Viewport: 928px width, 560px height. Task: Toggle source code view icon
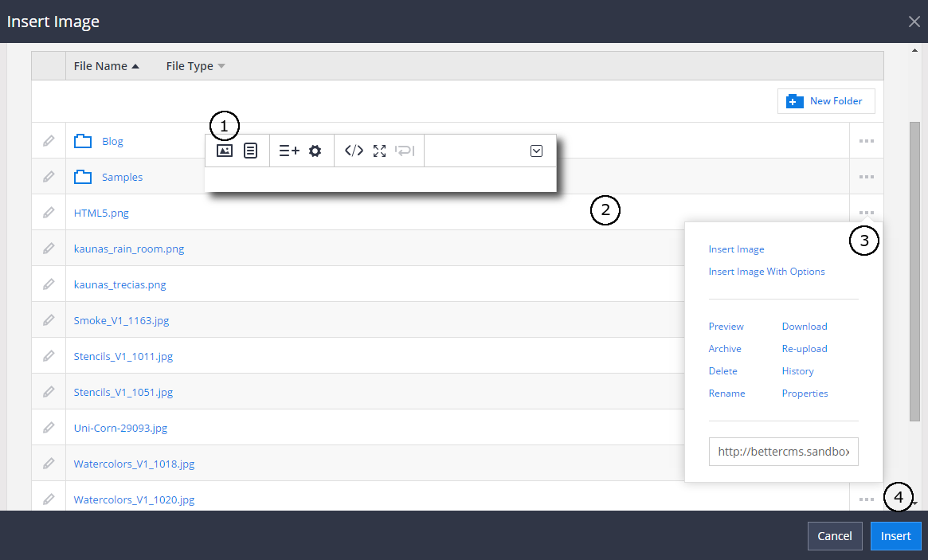[354, 151]
